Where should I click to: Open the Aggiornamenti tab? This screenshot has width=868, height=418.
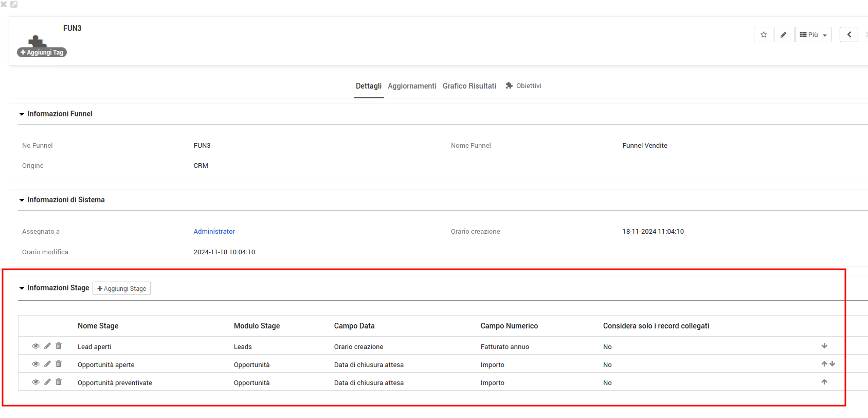412,86
